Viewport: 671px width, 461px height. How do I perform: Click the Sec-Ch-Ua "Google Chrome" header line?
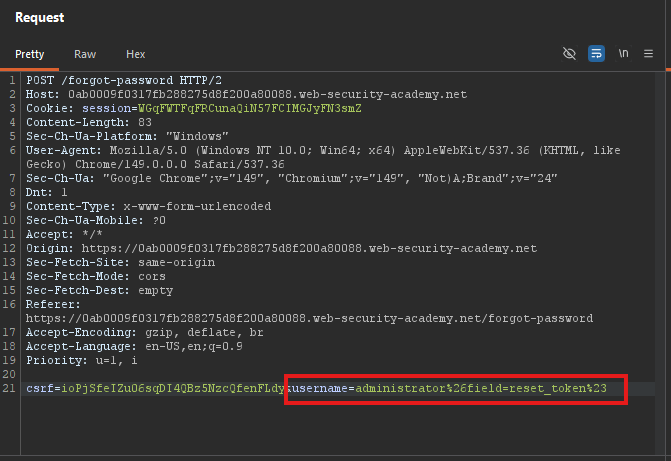pyautogui.click(x=292, y=178)
